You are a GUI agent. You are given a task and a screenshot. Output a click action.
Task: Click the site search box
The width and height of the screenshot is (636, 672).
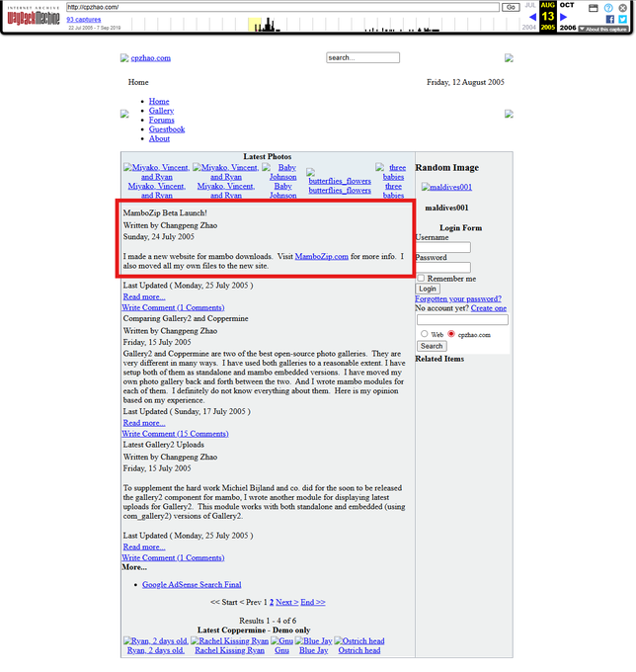362,58
